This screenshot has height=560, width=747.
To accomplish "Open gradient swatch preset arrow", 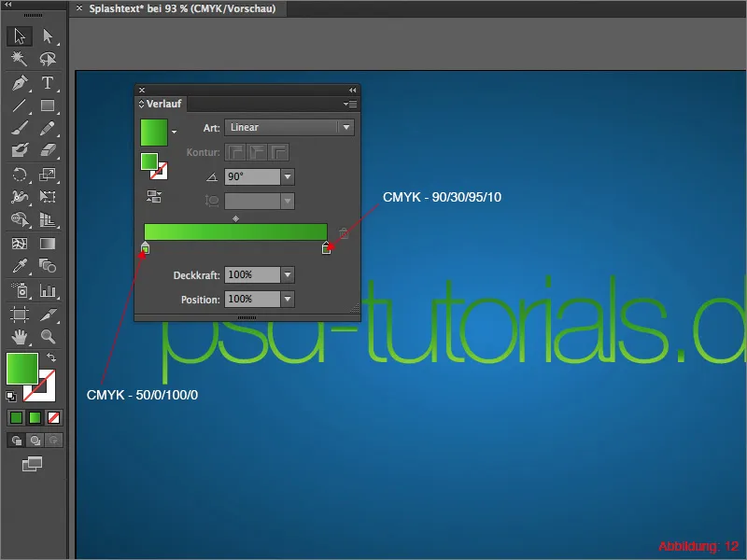I will click(174, 132).
